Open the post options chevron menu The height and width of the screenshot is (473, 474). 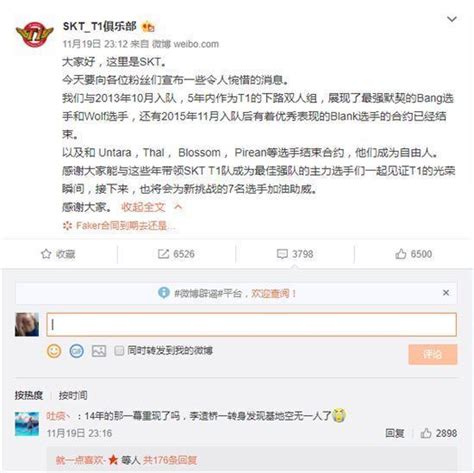click(452, 19)
